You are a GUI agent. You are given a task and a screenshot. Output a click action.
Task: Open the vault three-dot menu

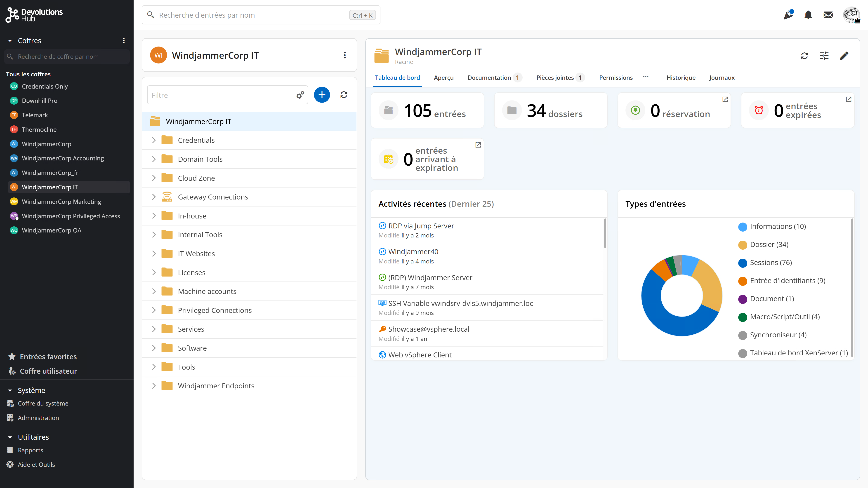click(x=344, y=55)
